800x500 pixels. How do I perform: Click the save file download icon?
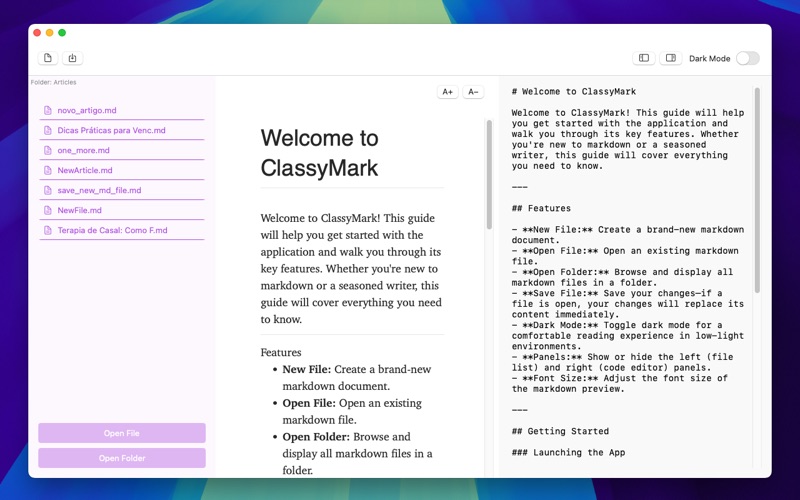coord(72,58)
